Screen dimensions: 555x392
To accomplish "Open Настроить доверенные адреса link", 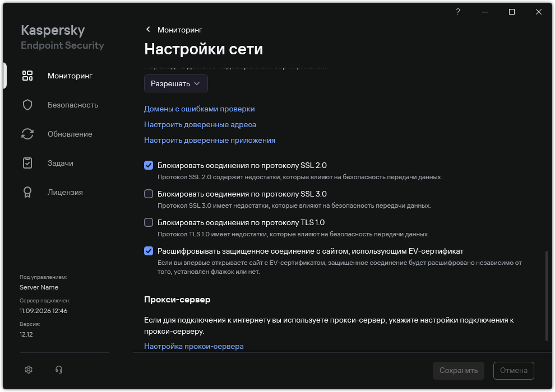I will pos(200,124).
